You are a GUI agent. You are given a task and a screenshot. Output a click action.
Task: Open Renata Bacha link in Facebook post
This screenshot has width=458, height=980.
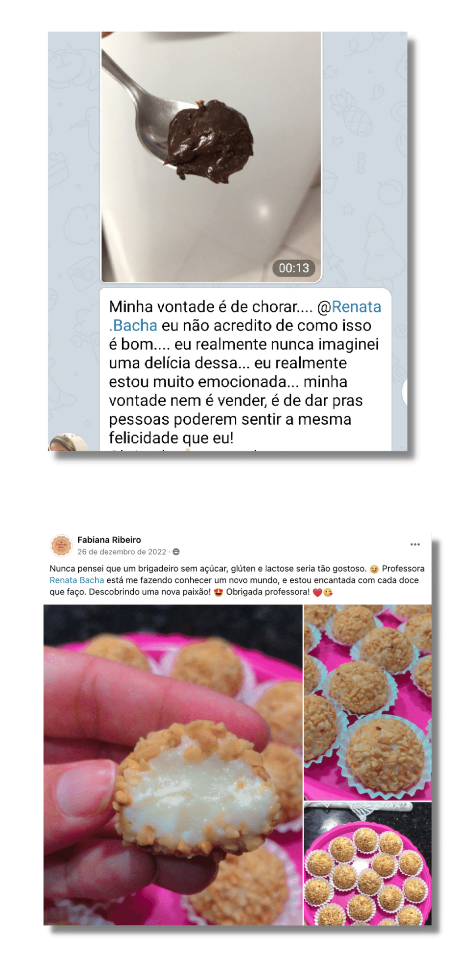[76, 580]
